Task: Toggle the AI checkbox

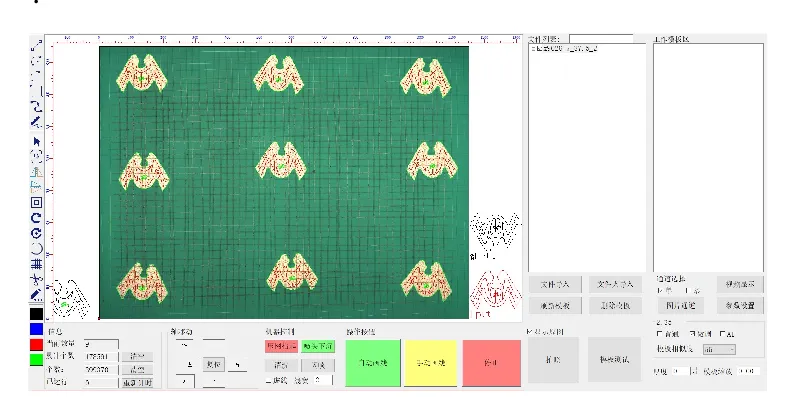Action: point(722,334)
